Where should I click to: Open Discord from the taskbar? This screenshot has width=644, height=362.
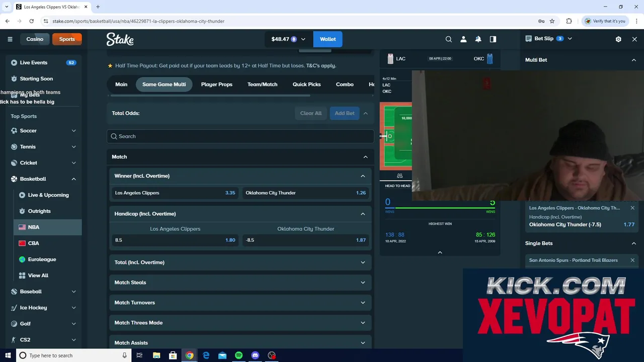pos(255,355)
